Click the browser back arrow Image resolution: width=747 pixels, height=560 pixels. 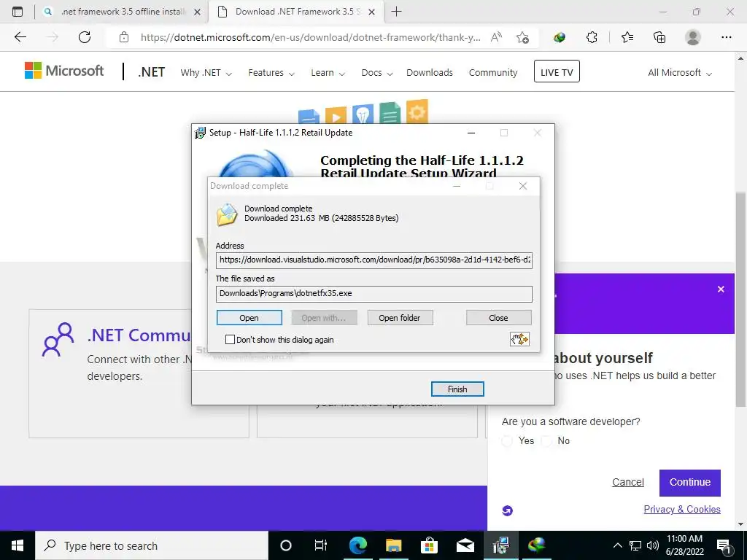pos(20,37)
